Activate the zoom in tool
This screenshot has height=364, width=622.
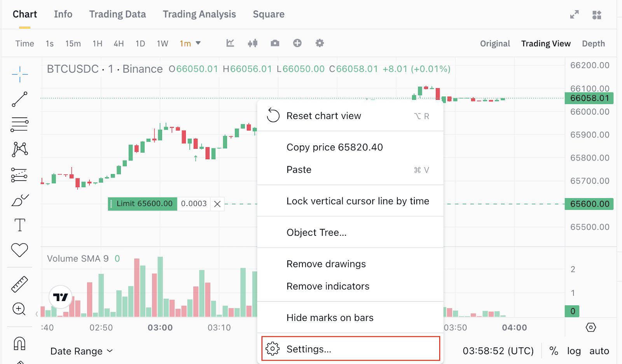[19, 309]
